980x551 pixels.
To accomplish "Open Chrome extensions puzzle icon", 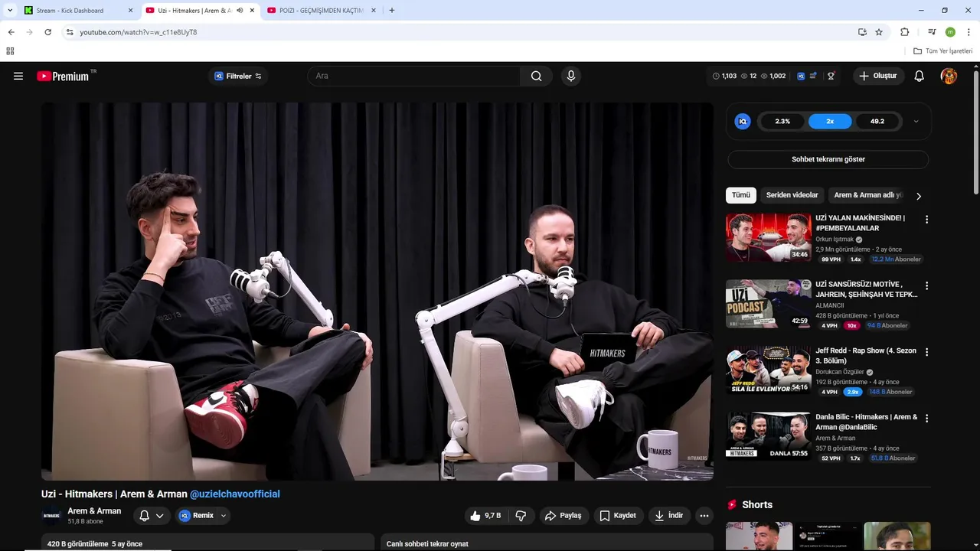I will (905, 32).
